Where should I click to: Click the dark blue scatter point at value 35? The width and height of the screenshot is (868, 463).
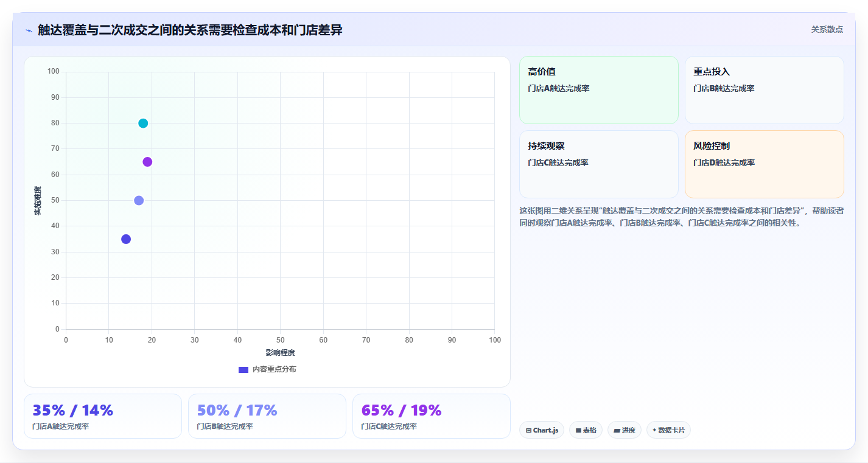126,239
